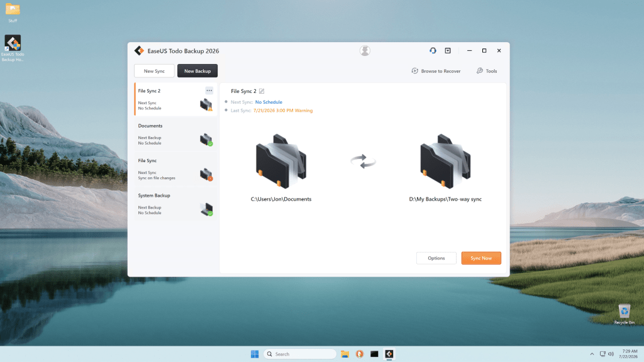The width and height of the screenshot is (644, 362).
Task: Click the last sync Warning link
Action: coord(283,111)
